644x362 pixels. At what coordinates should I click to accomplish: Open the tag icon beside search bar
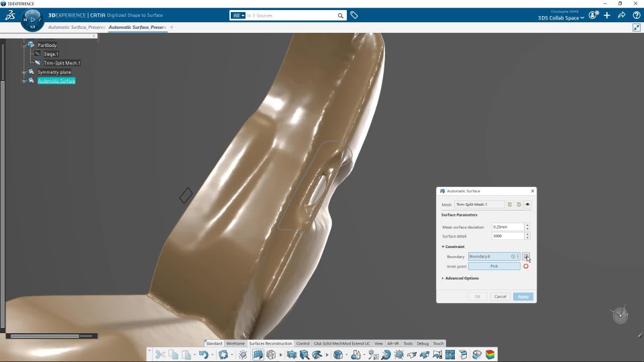click(x=354, y=15)
